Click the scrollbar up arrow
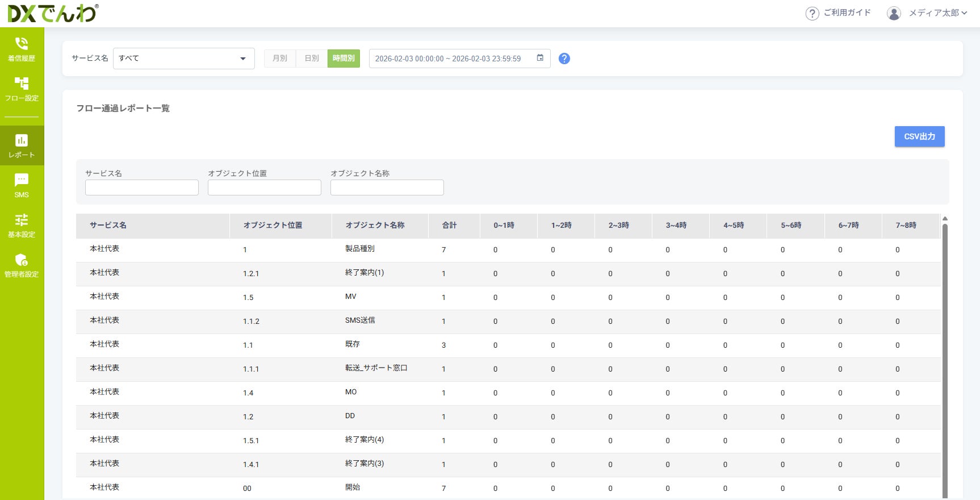 pyautogui.click(x=945, y=219)
